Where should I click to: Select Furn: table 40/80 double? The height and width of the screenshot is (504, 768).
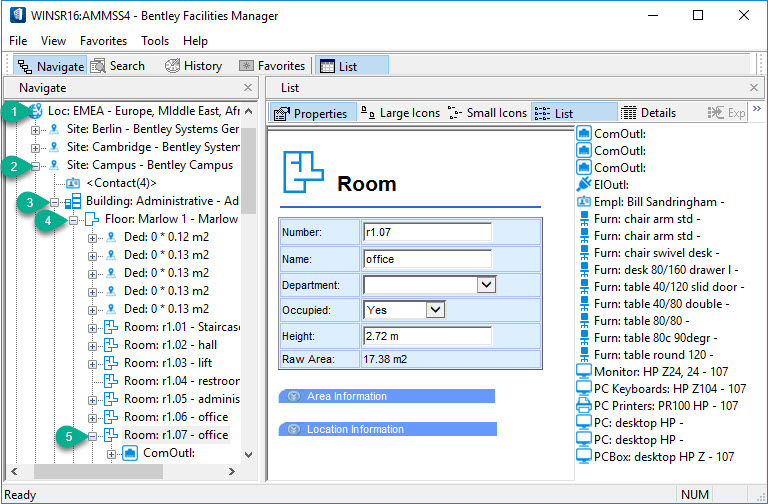click(x=662, y=304)
